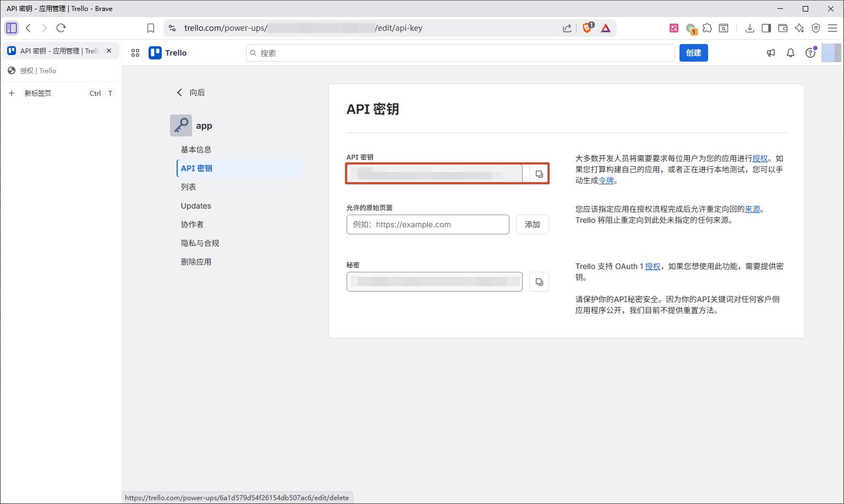Open 列表 in the app sidebar
Screen dimensions: 844x504
pos(189,187)
